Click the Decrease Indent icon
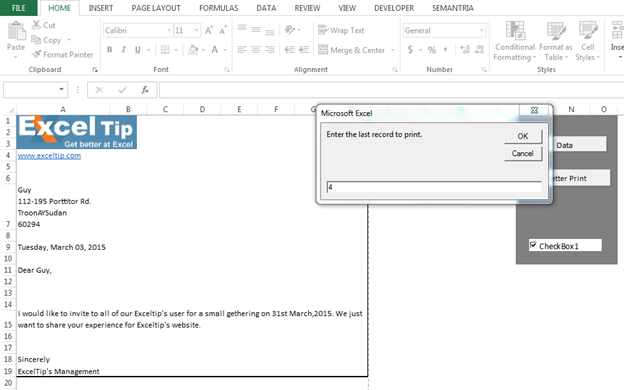 290,50
